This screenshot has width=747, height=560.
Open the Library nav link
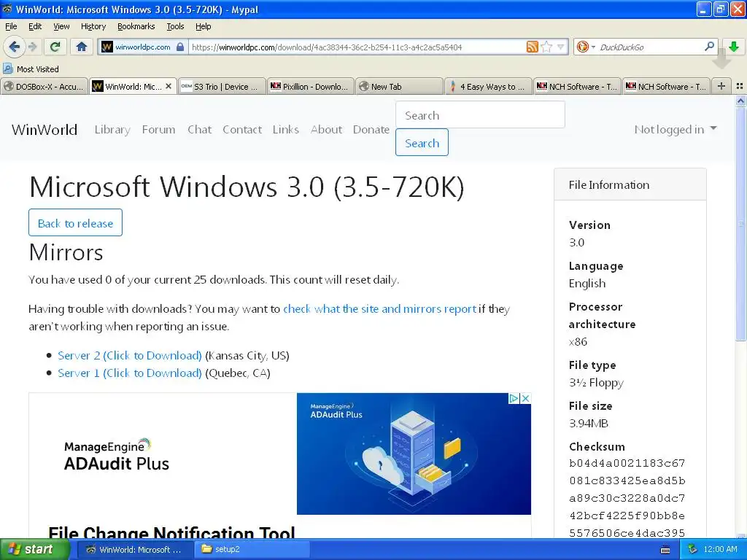(x=112, y=130)
